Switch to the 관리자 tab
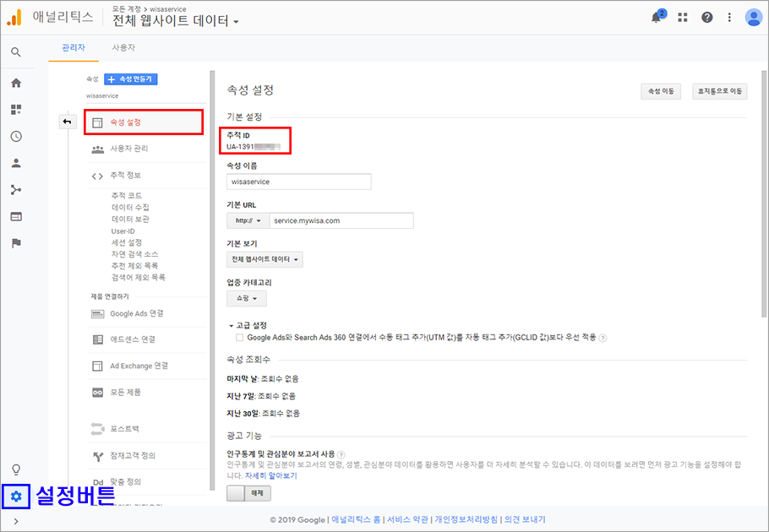The height and width of the screenshot is (532, 769). tap(74, 47)
